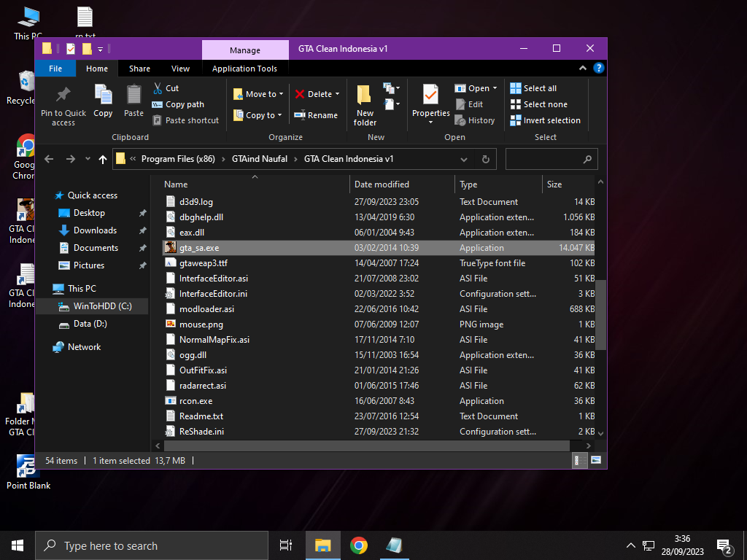Click the Paste ribbon icon
Image resolution: width=747 pixels, height=560 pixels.
pyautogui.click(x=134, y=94)
